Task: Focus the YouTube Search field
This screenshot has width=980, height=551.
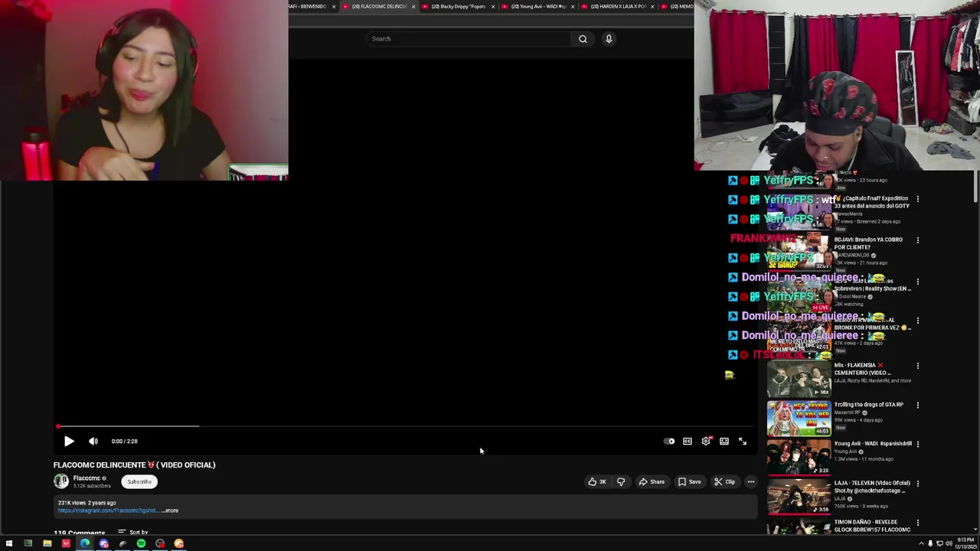Action: tap(468, 38)
